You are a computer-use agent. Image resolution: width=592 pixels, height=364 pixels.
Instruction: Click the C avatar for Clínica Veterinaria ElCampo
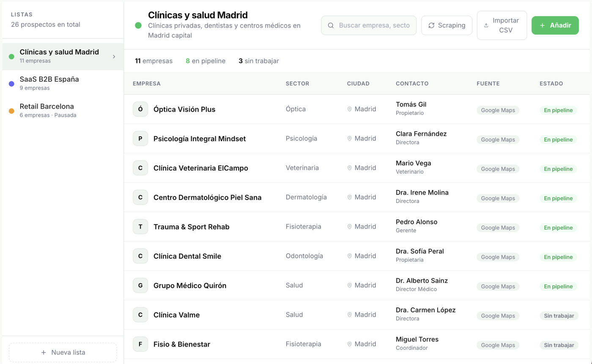[140, 168]
